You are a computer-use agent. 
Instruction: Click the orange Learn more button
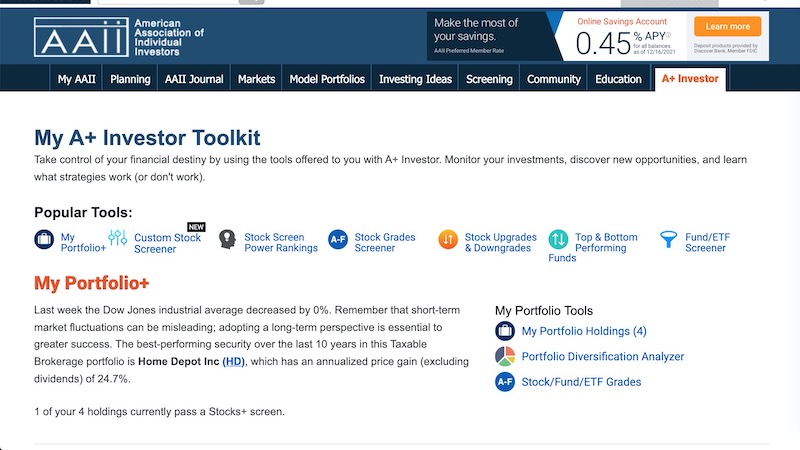[728, 27]
